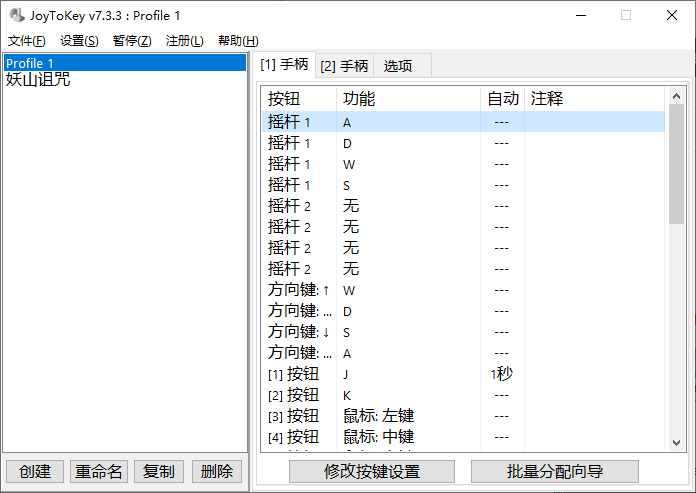The height and width of the screenshot is (493, 696).
Task: Select the [2] 按钮 row mapped to K
Action: pyautogui.click(x=463, y=395)
